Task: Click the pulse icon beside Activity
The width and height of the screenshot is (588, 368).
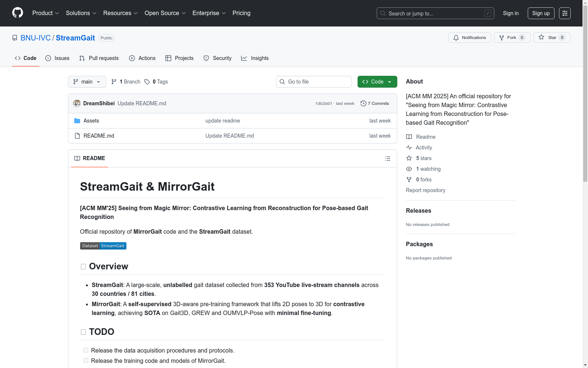Action: tap(409, 148)
